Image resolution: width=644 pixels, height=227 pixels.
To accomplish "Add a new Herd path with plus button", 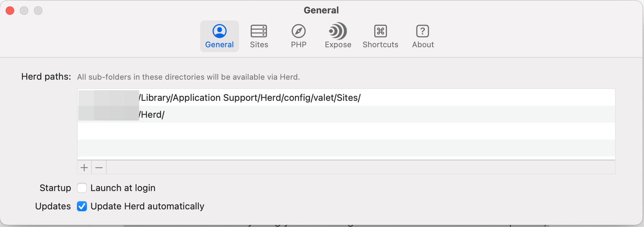I will tap(84, 168).
